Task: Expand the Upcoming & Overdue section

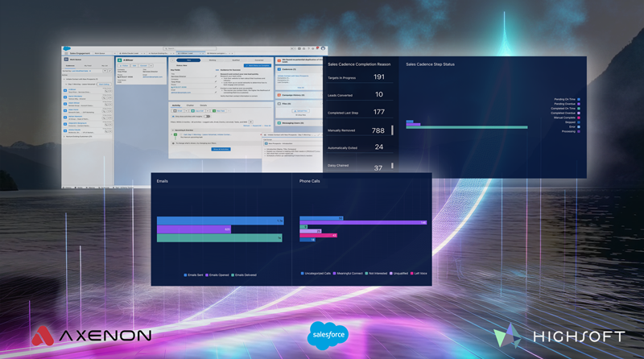Action: click(x=172, y=130)
